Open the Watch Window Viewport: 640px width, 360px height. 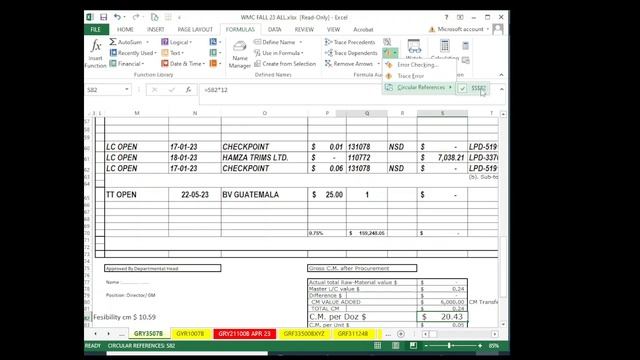[x=414, y=49]
